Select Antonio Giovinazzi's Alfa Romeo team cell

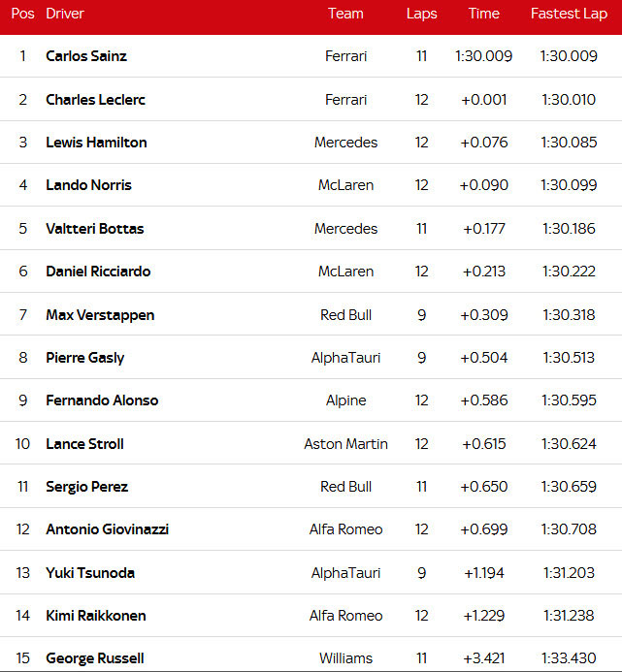click(345, 529)
